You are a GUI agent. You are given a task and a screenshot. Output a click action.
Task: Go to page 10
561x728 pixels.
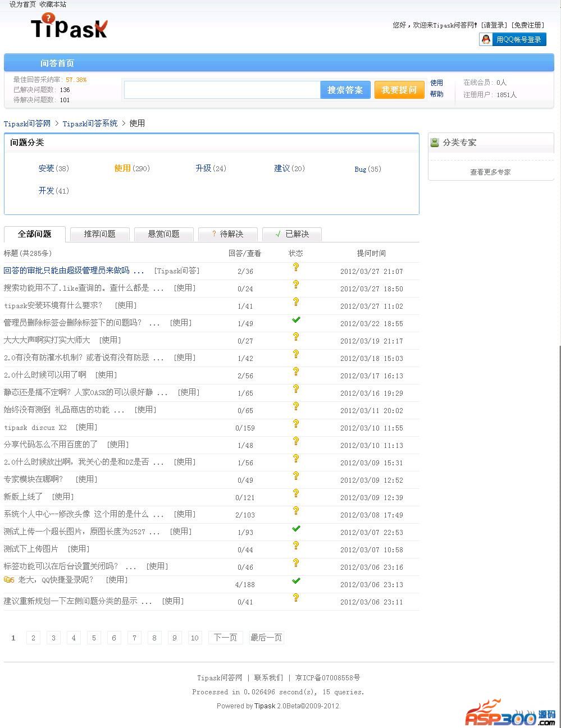click(x=195, y=638)
